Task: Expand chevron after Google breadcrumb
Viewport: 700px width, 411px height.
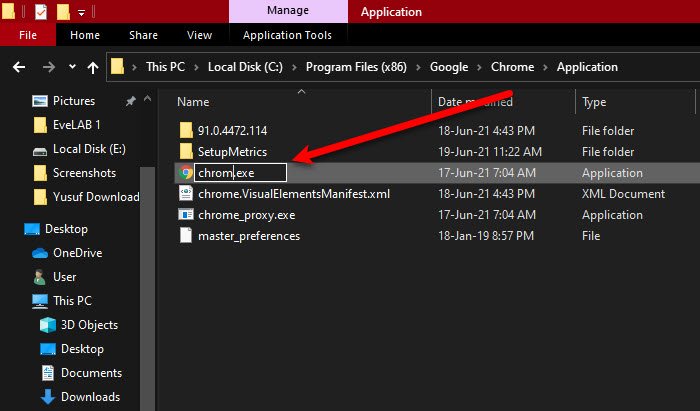Action: 479,68
